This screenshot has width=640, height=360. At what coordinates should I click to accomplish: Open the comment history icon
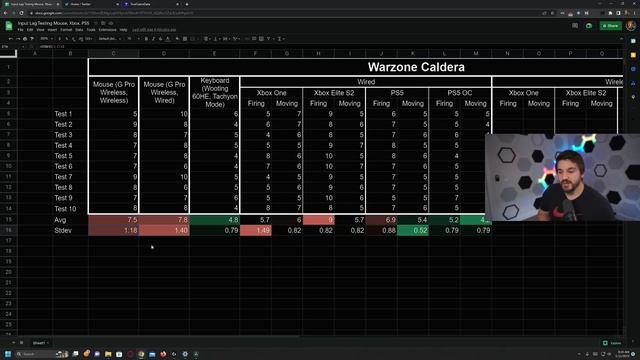[575, 26]
